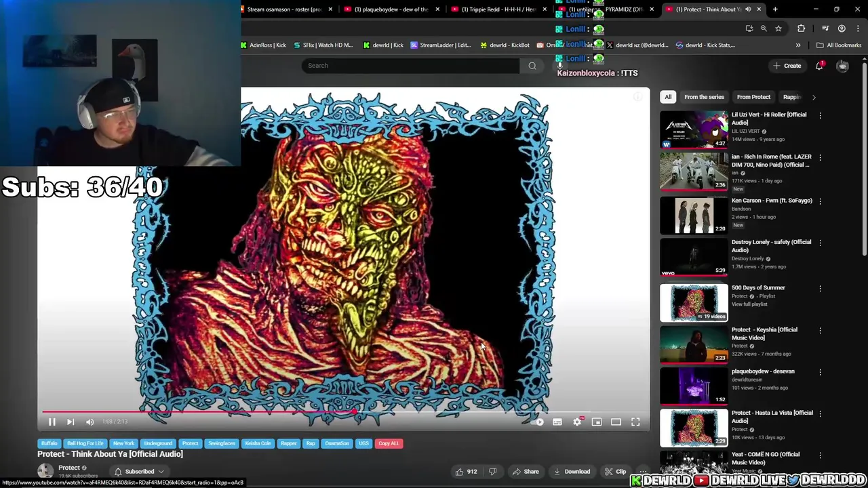Open video player settings gear
Screen dimensions: 868x488
click(x=577, y=422)
